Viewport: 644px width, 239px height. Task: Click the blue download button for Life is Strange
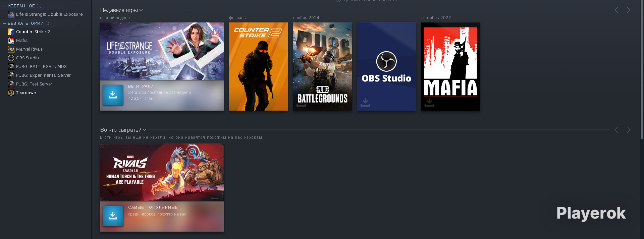(x=113, y=95)
